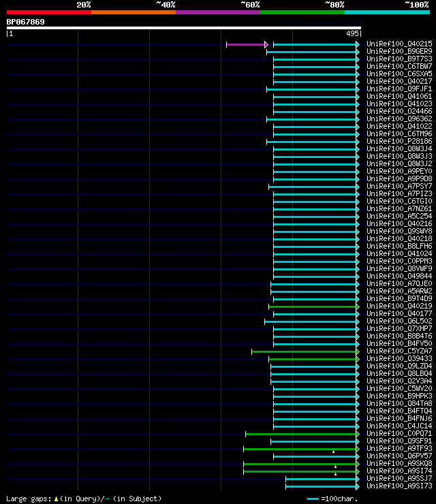Image resolution: width=436 pixels, height=504 pixels.
Task: Select the green alignment bar for C5YZA7
Action: coord(305,352)
